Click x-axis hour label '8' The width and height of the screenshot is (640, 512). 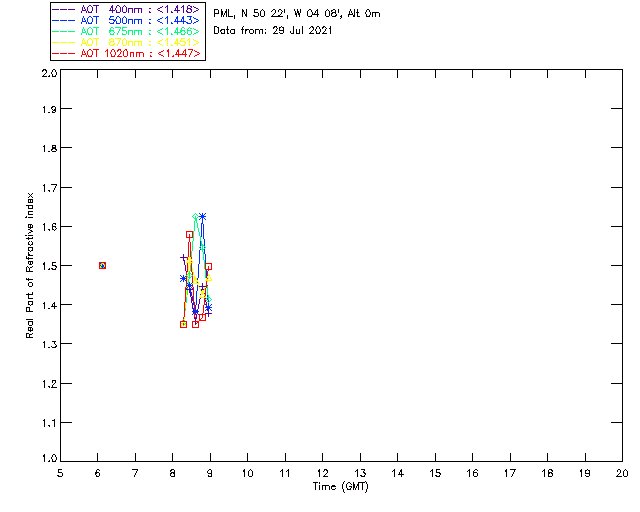click(x=173, y=473)
